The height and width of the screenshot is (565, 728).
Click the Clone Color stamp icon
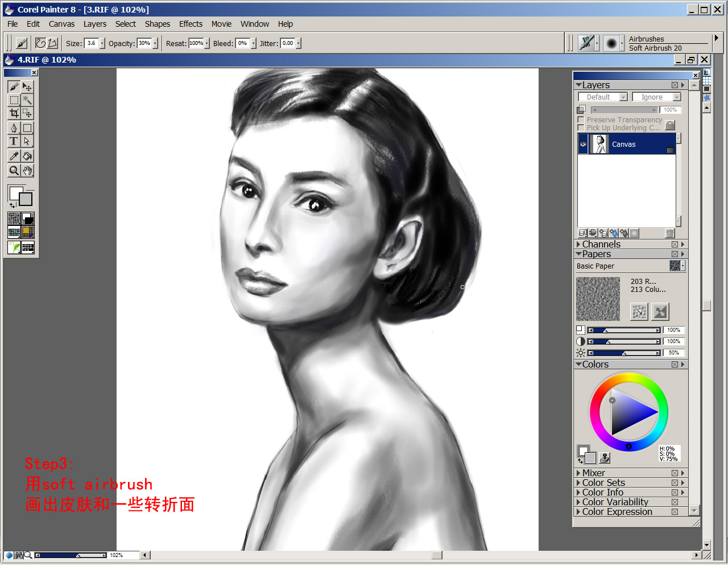pyautogui.click(x=605, y=457)
